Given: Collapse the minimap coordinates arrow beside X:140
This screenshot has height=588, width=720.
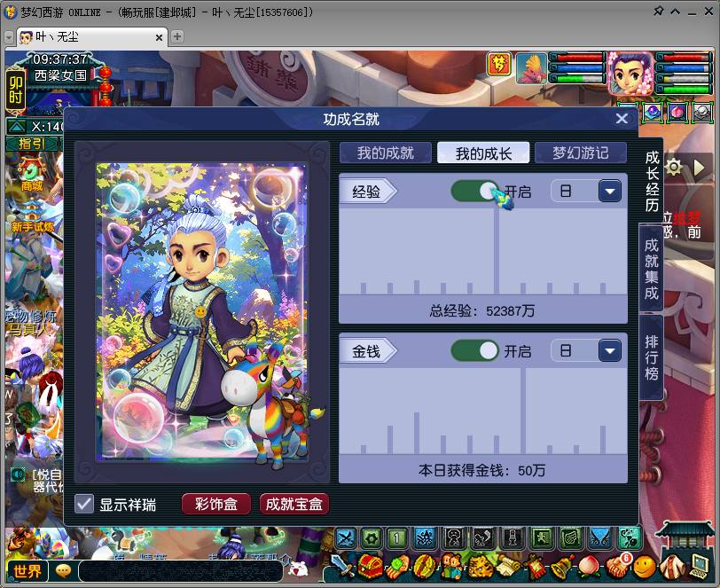Looking at the screenshot, I should point(16,126).
